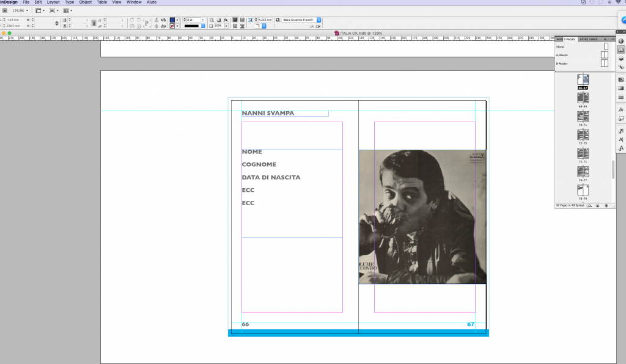
Task: Expand the opacity 100% slider arrow
Action: coord(226,26)
